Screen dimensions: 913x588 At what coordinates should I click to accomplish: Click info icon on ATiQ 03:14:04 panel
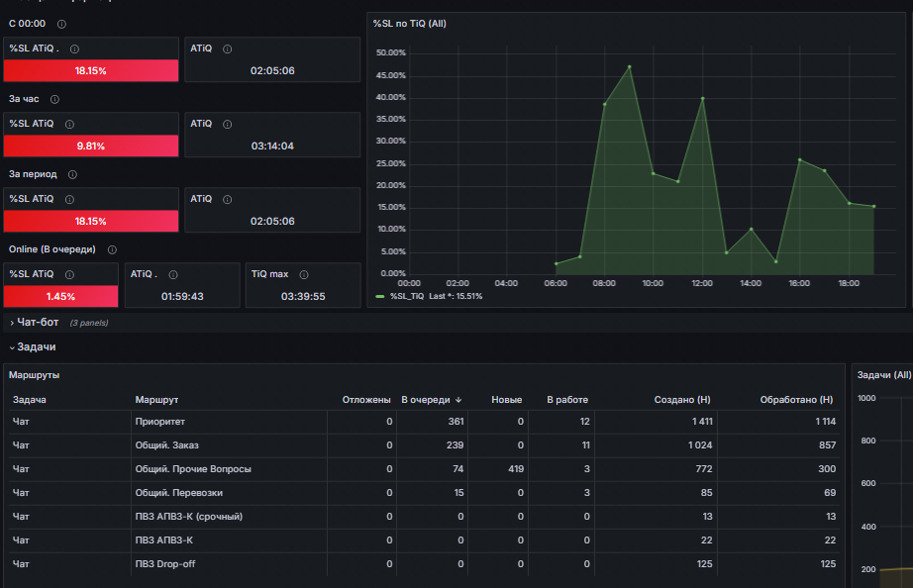(x=227, y=124)
